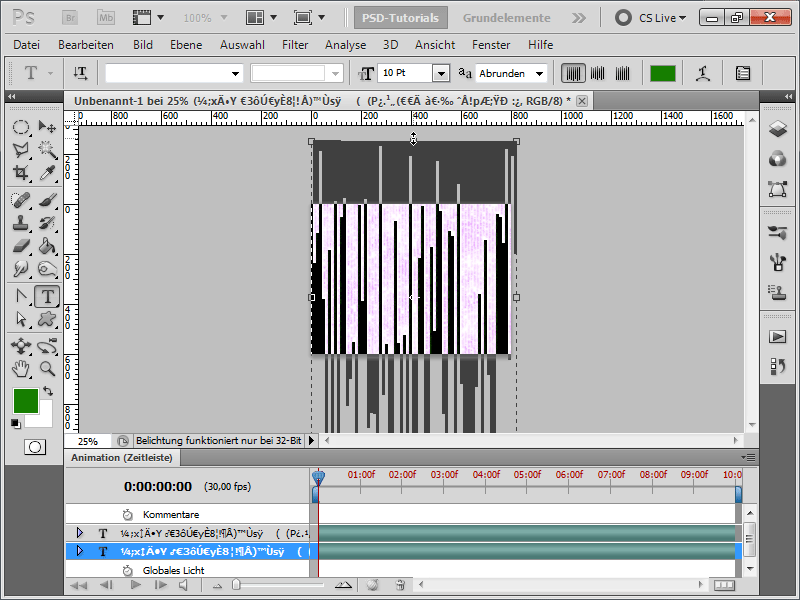Select the Sponge tool

point(47,269)
